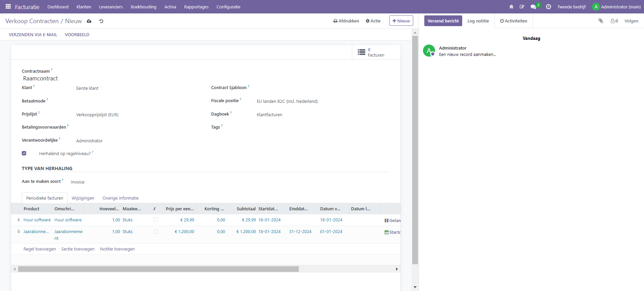
Task: Toggle the checkbox in Jaarabonnement row
Action: pyautogui.click(x=155, y=231)
